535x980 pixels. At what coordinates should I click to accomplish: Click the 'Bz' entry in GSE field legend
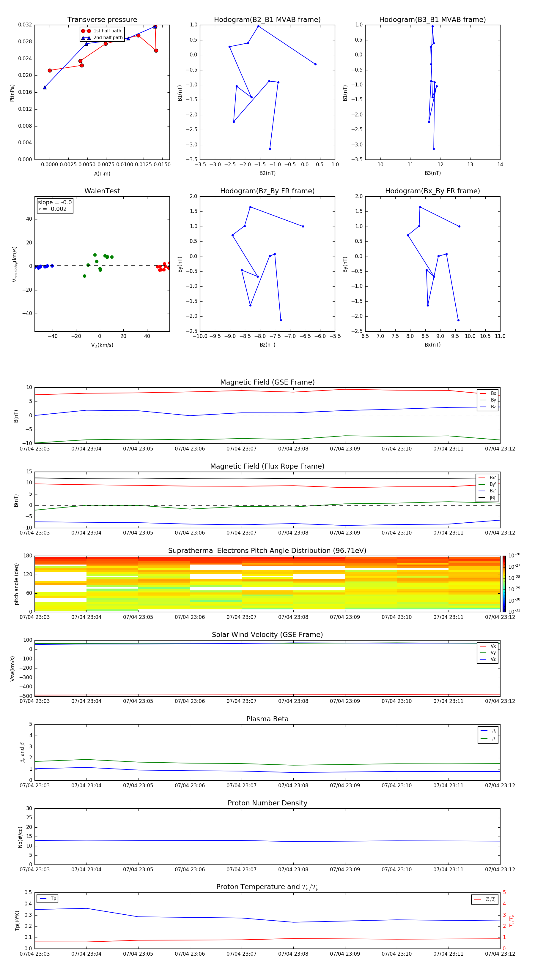coord(488,407)
